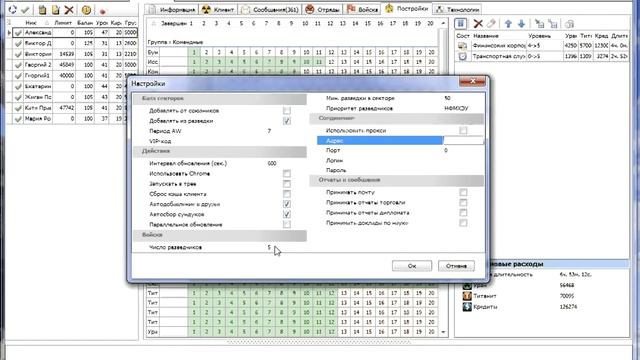The image size is (640, 360).
Task: Enable Принимать отчеты дипломата checkbox
Action: coord(463,213)
